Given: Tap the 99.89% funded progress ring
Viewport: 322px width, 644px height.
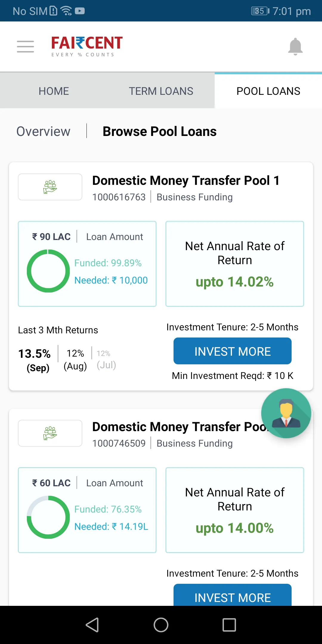Looking at the screenshot, I should pos(48,271).
